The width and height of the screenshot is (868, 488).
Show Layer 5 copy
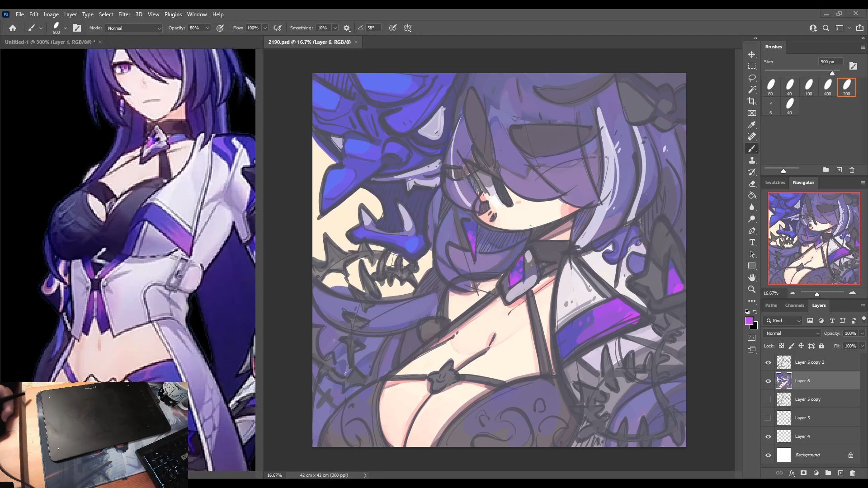768,399
